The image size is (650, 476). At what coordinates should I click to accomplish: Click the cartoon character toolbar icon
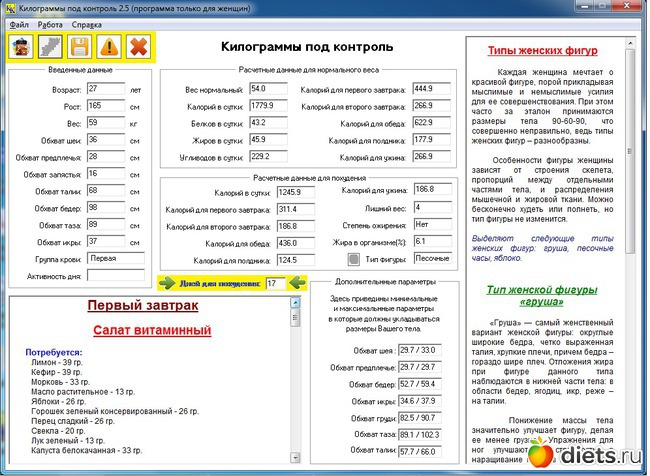pos(21,46)
